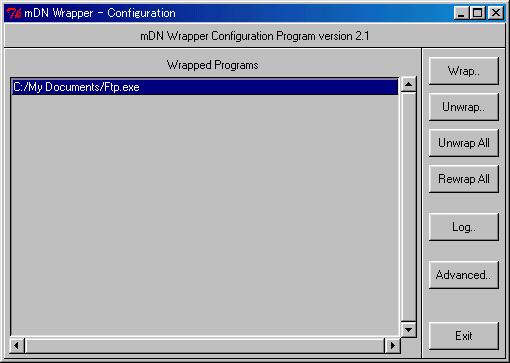Select the Rewrap All button
The width and height of the screenshot is (510, 363).
click(x=463, y=179)
